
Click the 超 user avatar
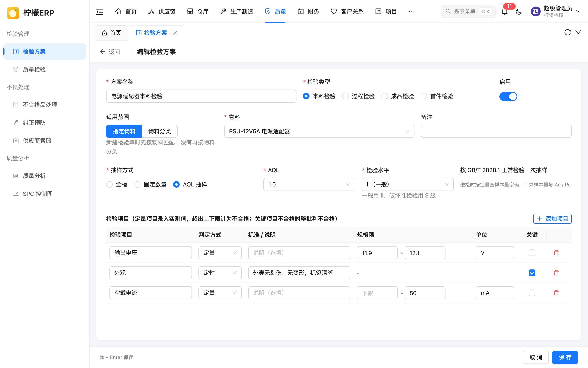pyautogui.click(x=536, y=11)
